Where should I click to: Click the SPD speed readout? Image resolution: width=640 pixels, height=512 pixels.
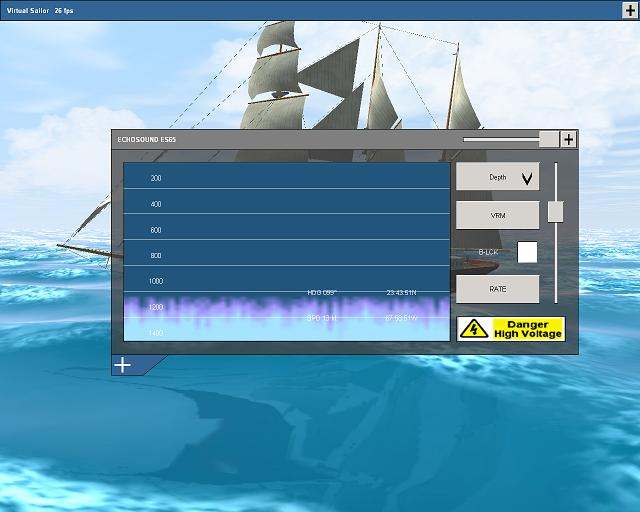[x=322, y=317]
